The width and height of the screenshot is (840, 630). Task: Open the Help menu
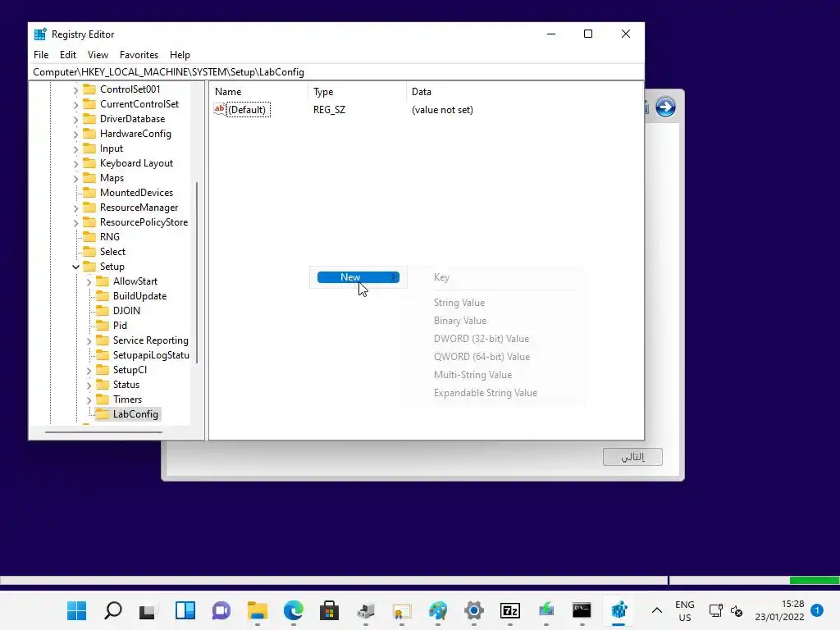[180, 55]
